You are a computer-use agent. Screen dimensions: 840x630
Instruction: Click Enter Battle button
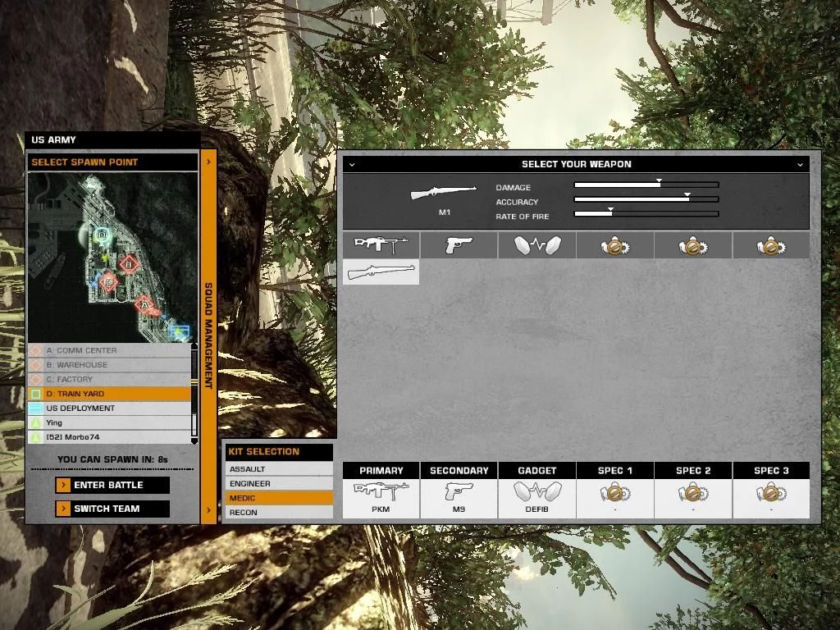(112, 485)
